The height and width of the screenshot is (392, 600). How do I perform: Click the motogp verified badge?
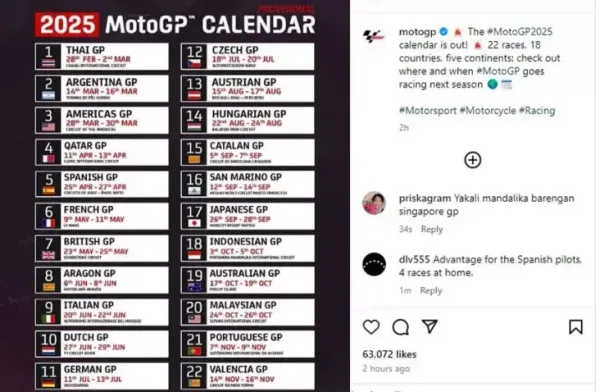pyautogui.click(x=443, y=31)
